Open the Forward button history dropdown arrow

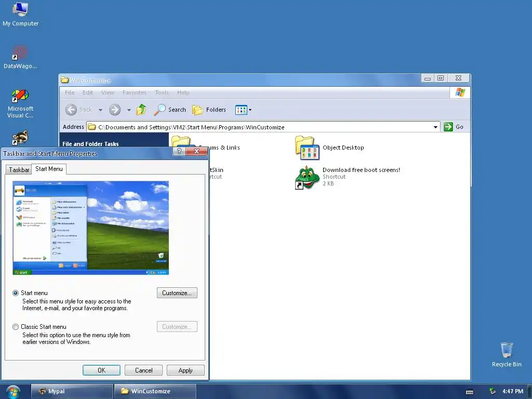[129, 110]
